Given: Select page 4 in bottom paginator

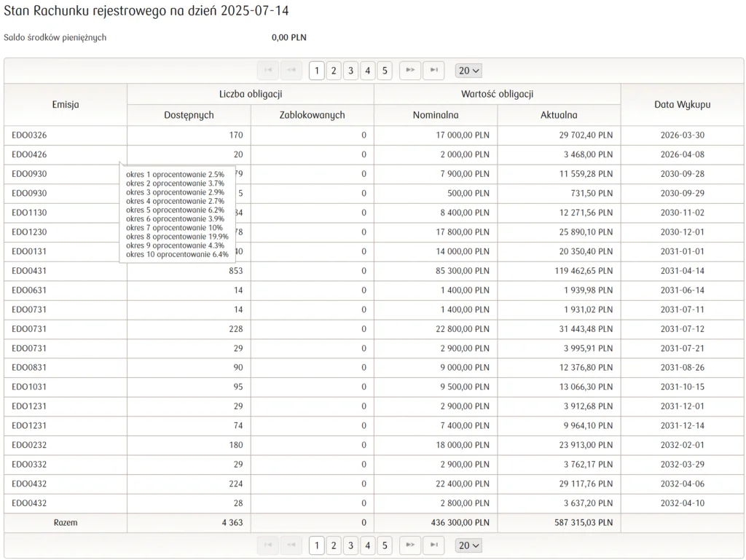Looking at the screenshot, I should coord(368,545).
